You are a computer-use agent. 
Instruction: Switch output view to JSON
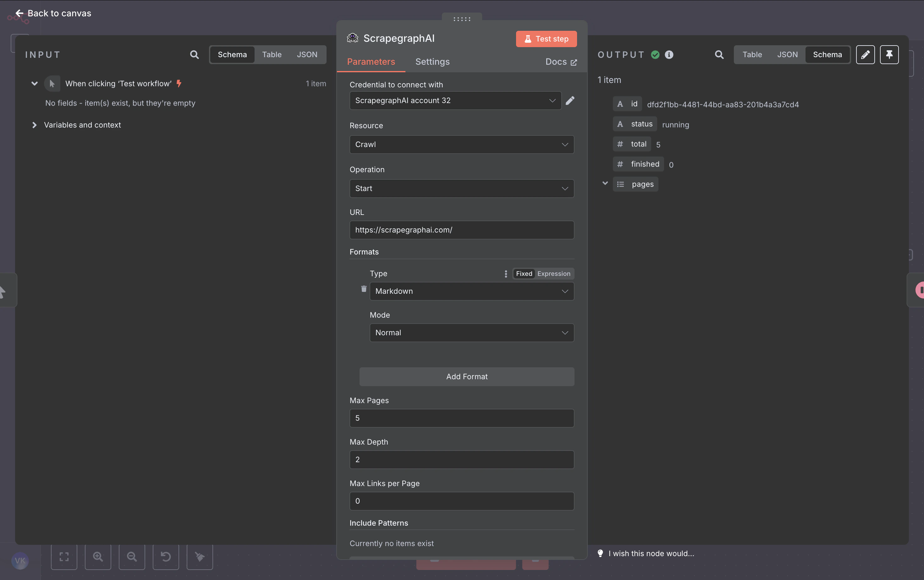(x=787, y=54)
